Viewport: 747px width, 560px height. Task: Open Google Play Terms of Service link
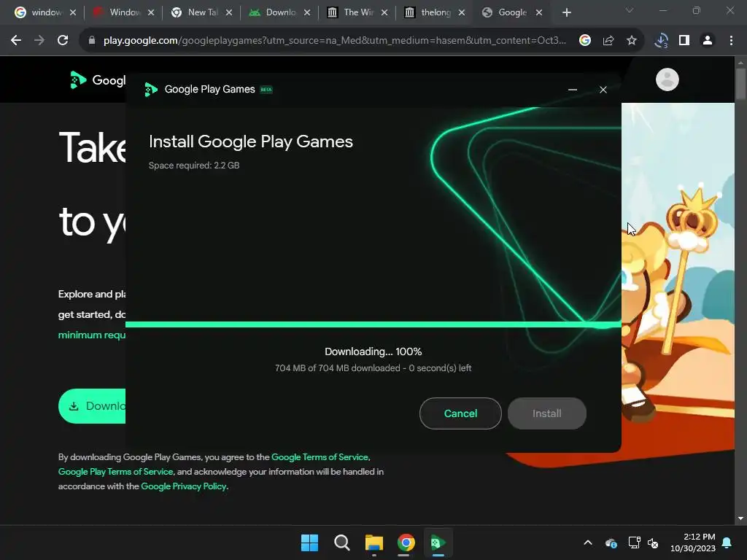115,472
